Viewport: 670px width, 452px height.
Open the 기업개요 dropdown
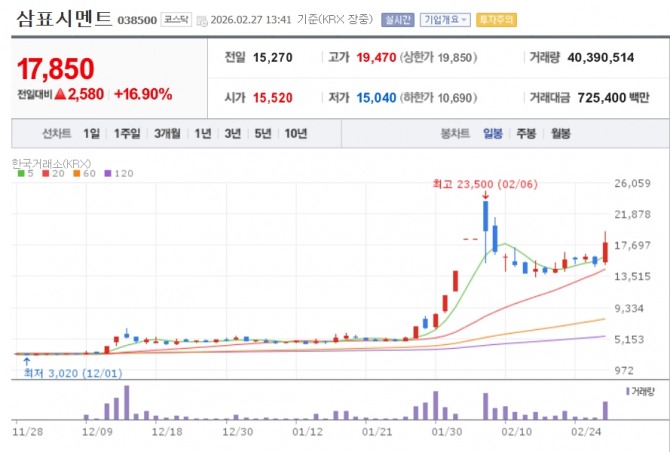(x=445, y=20)
